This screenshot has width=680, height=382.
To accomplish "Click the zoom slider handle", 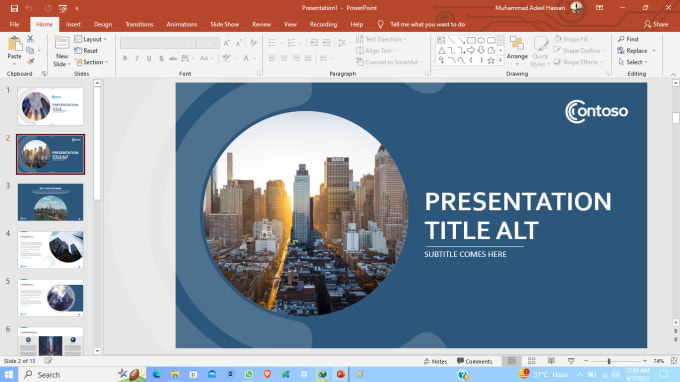I will point(609,361).
